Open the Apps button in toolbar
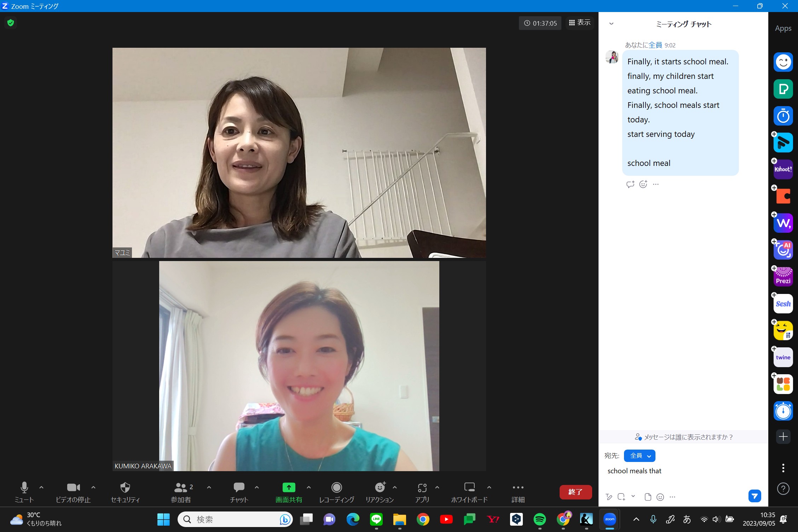The height and width of the screenshot is (532, 798). point(422,492)
